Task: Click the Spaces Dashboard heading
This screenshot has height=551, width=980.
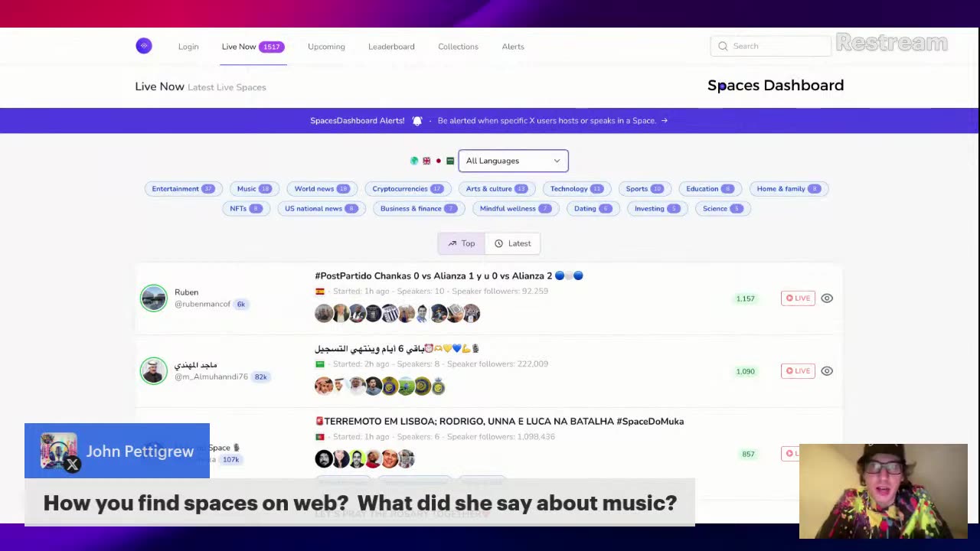Action: click(776, 86)
